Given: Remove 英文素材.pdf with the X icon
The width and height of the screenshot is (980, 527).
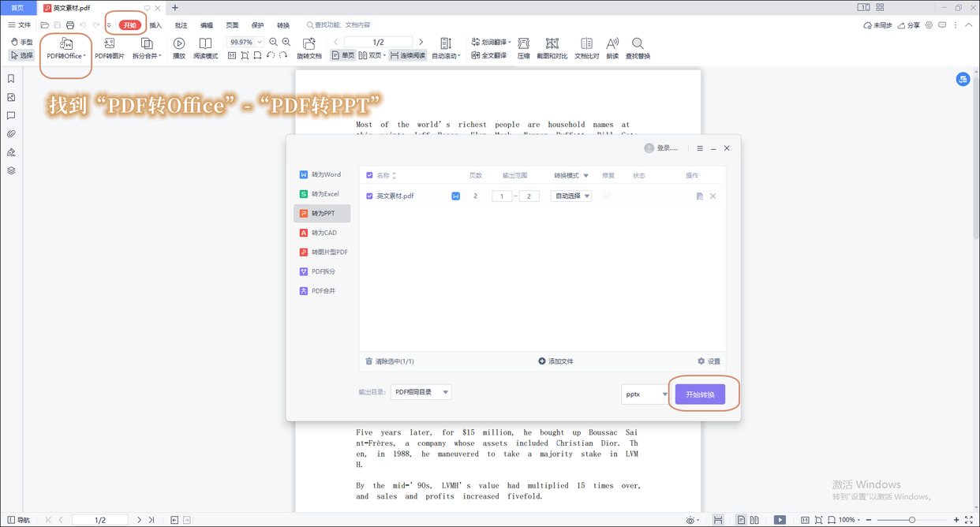Looking at the screenshot, I should click(713, 196).
